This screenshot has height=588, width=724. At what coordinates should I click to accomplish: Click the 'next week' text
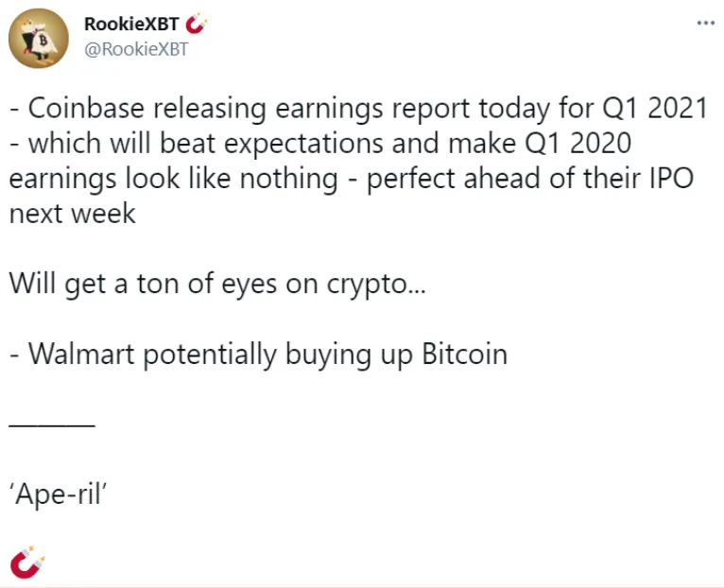[x=72, y=214]
